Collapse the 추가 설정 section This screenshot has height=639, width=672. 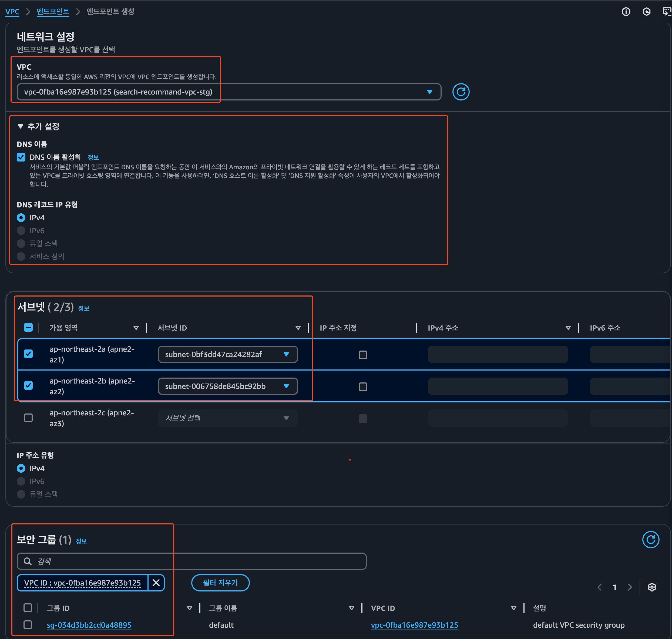21,126
